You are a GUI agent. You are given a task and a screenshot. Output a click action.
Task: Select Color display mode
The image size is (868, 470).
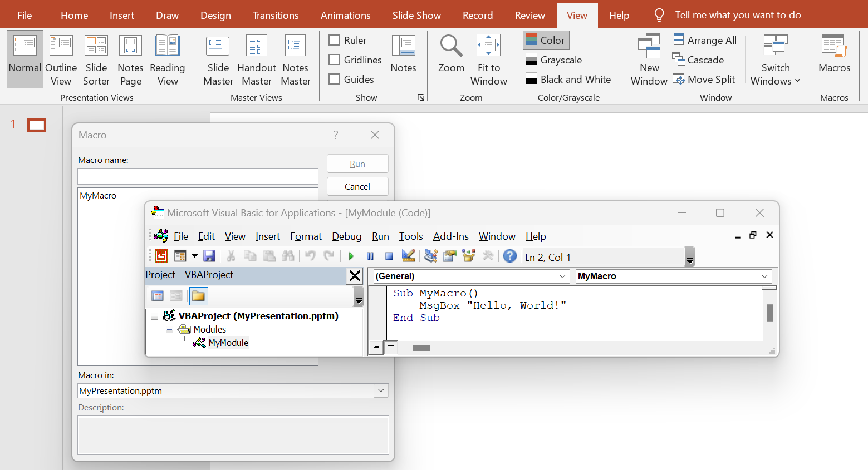click(546, 40)
